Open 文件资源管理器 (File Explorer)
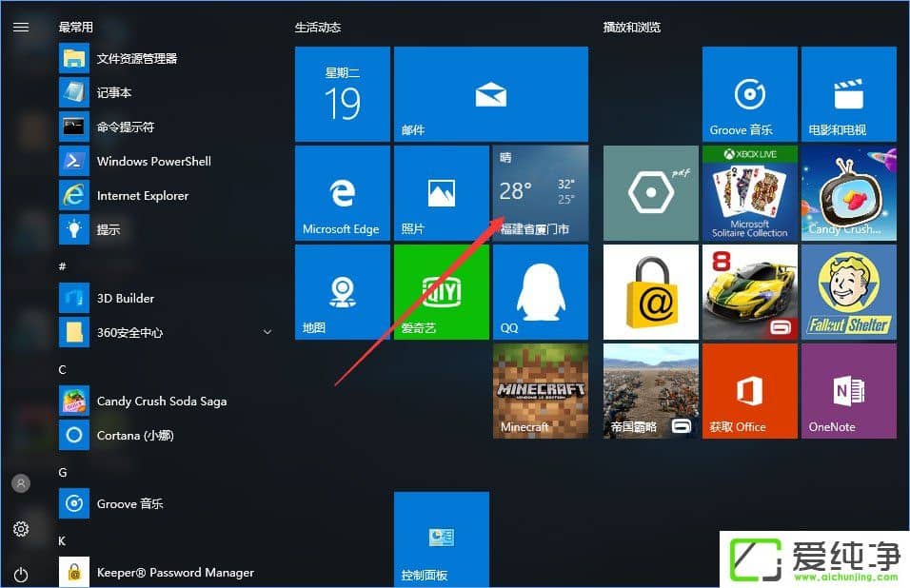910x588 pixels. 143,58
